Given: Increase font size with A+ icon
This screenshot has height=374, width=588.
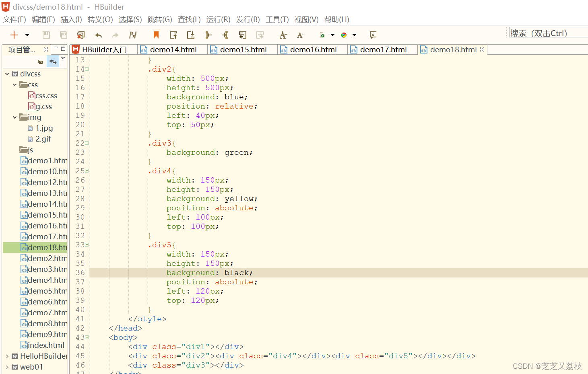Looking at the screenshot, I should (283, 35).
